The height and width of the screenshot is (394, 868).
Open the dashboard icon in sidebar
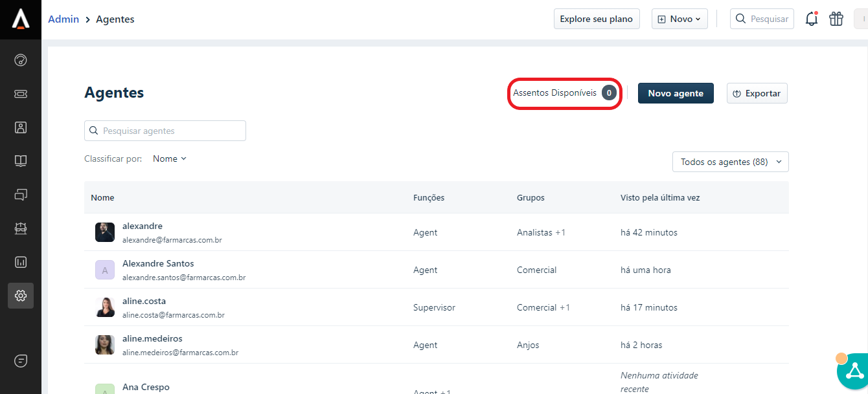coord(21,60)
